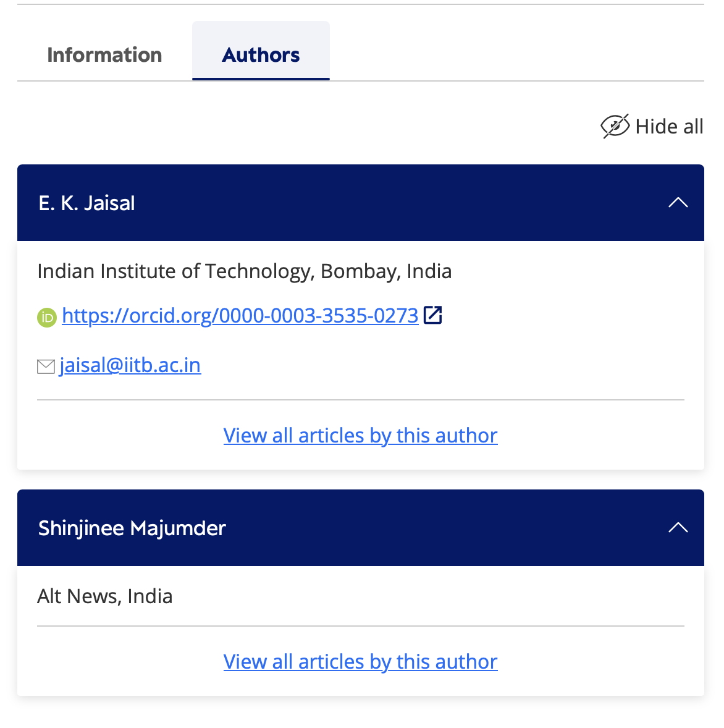Click the 'Alt News, India' affiliation text
Screen dimensions: 724x728
click(x=105, y=596)
